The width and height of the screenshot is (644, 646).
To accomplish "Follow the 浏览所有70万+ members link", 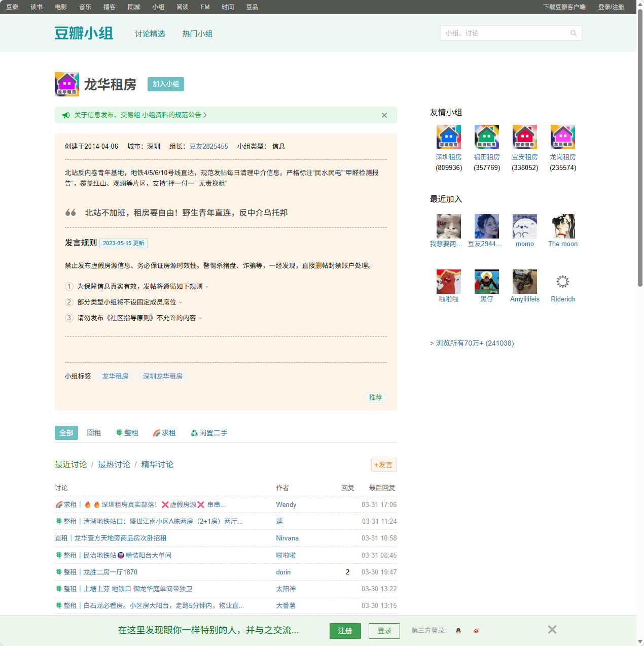I will coord(474,343).
